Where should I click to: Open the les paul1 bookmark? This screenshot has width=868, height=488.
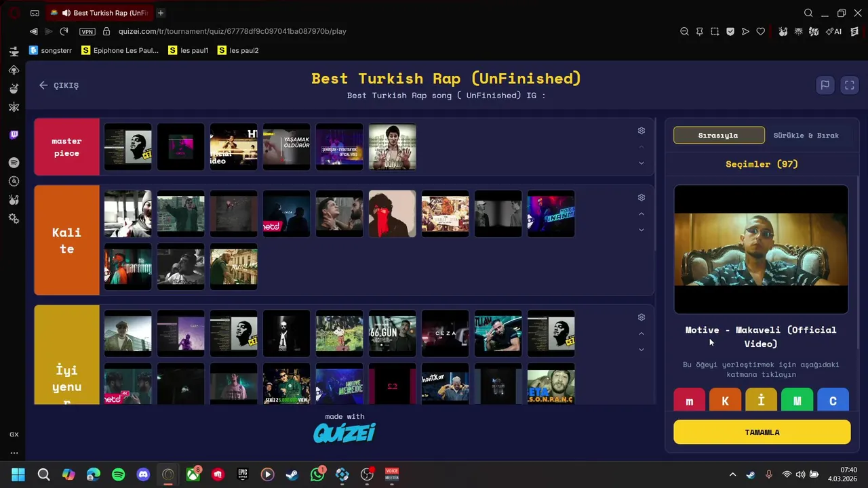[189, 50]
